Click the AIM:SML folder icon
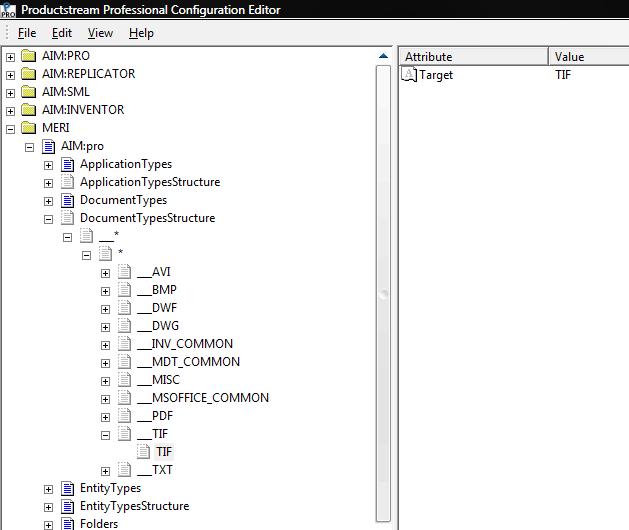This screenshot has height=530, width=629. point(28,92)
